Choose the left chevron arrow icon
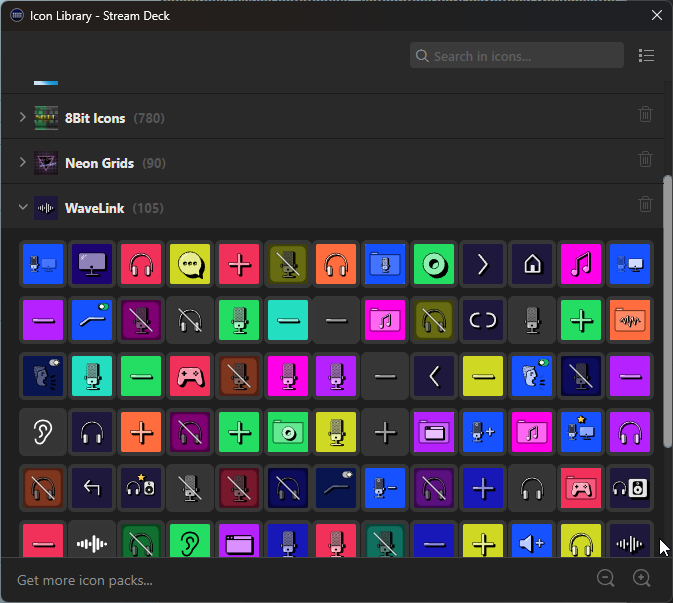Viewport: 673px width, 603px height. coord(434,376)
